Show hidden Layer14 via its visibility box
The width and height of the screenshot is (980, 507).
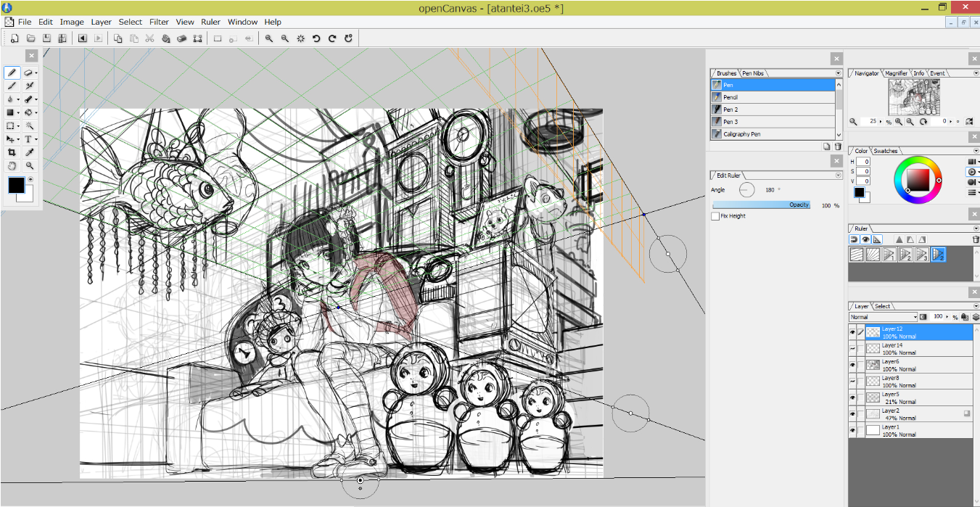(852, 349)
